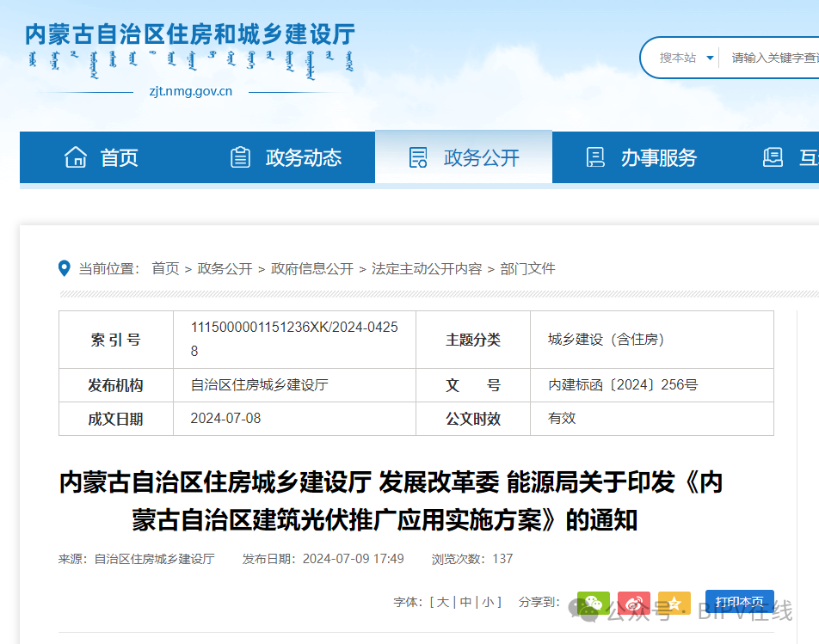
Task: Click the 内蒙古自治区住房和城乡建设厅 site logo title
Action: [190, 34]
